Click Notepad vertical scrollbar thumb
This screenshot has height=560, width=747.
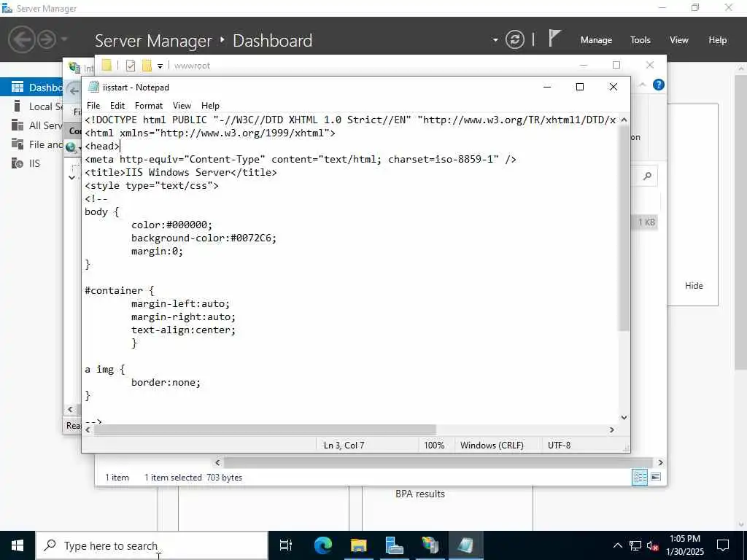pyautogui.click(x=624, y=228)
